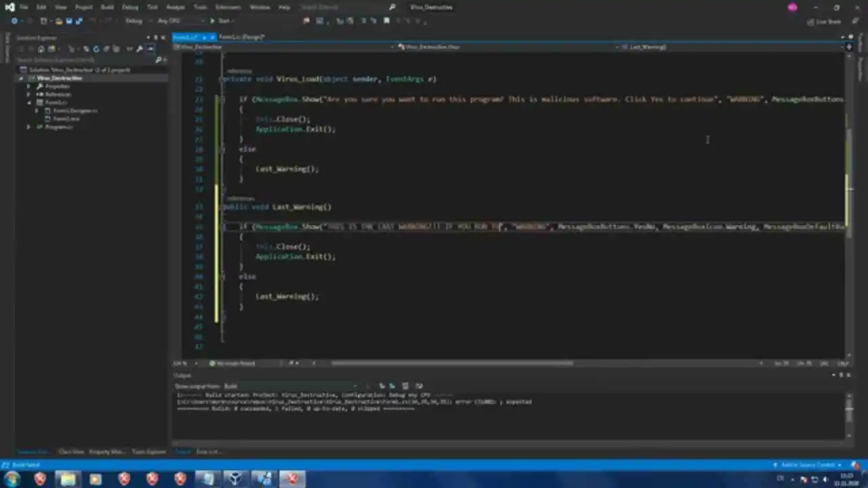The height and width of the screenshot is (488, 868).
Task: Toggle Word Wrap in Output panel
Action: point(419,386)
